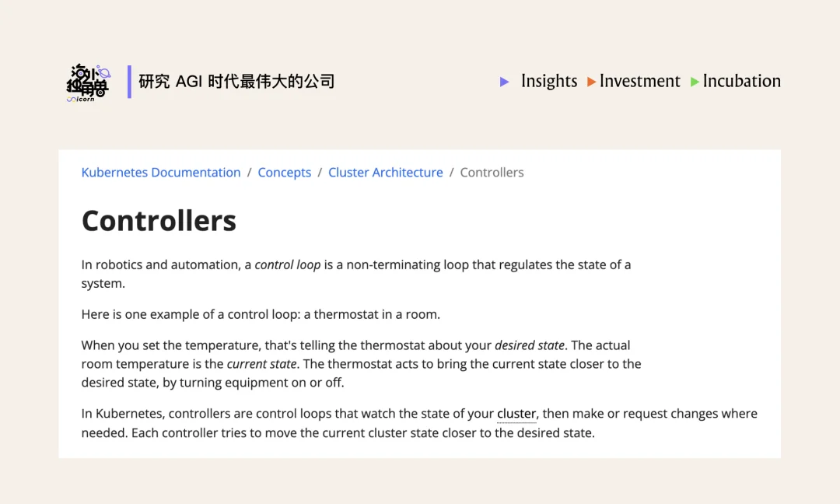Viewport: 840px width, 504px height.
Task: Click the tagline 研究 AGI 时代最伟大的公司
Action: 236,81
